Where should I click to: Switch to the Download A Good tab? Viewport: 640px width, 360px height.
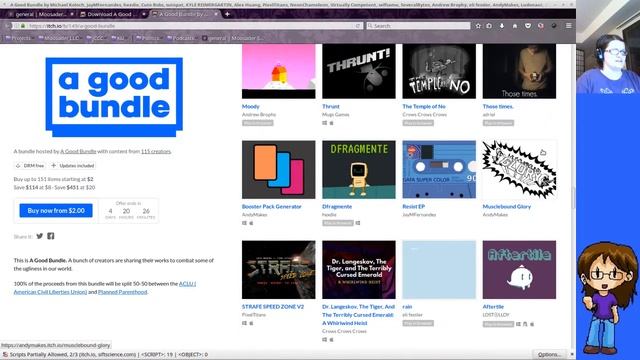pos(112,14)
